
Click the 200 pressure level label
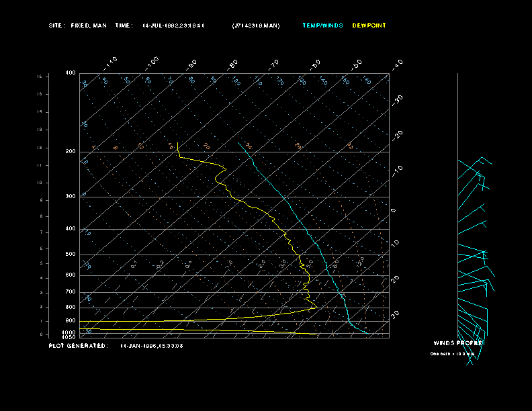pyautogui.click(x=71, y=152)
